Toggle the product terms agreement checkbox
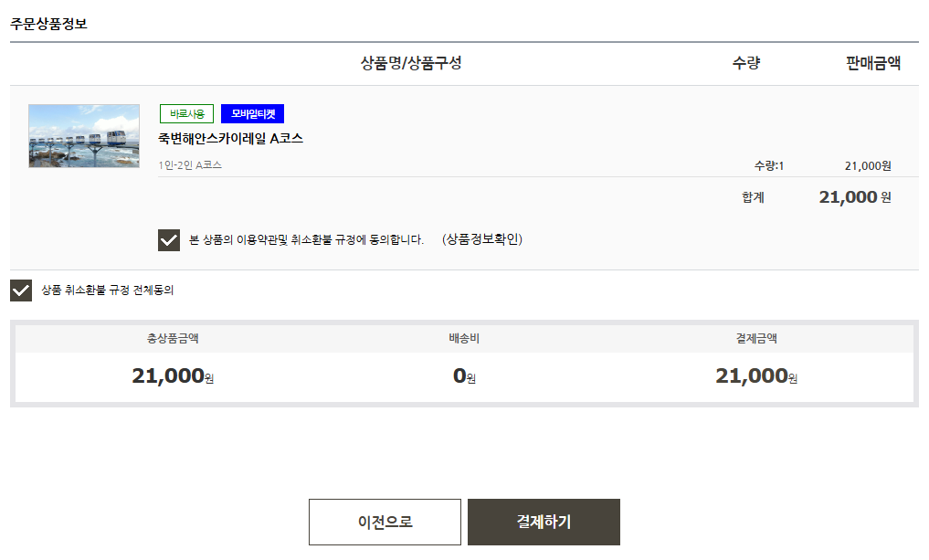 click(167, 239)
